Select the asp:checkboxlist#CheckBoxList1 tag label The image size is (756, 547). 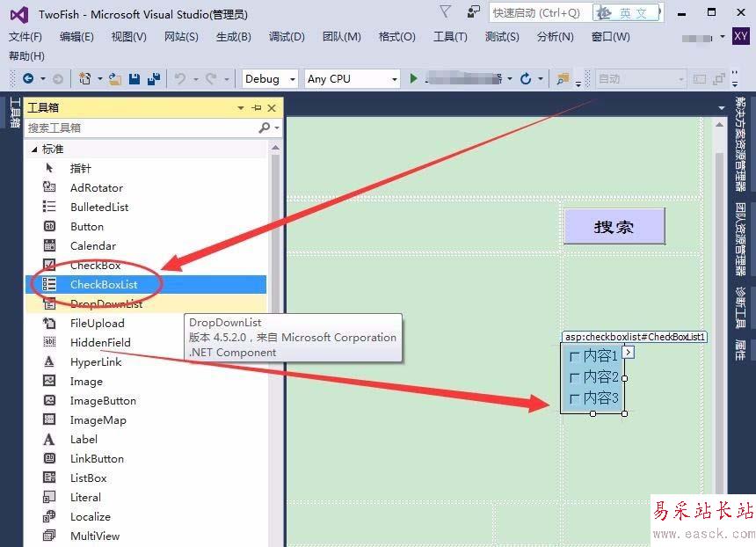click(635, 337)
